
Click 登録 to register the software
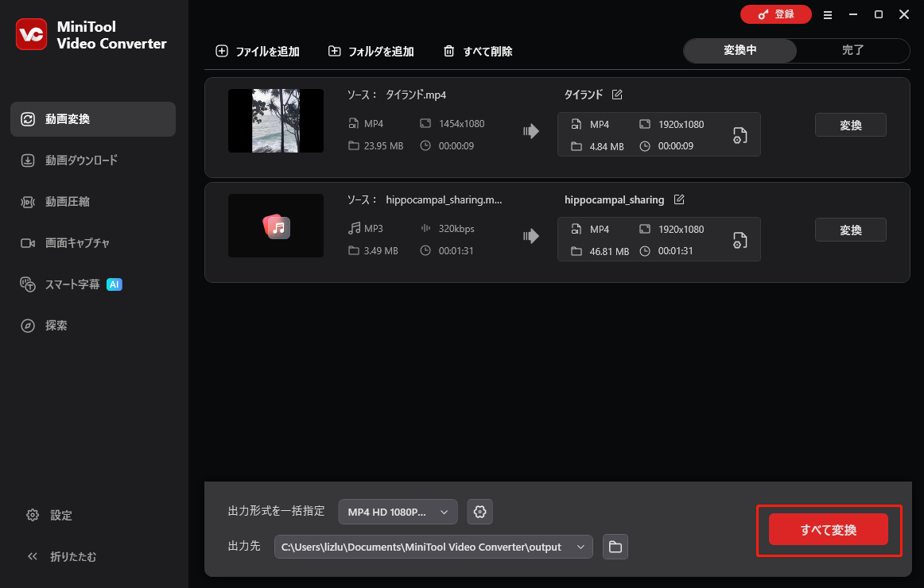pyautogui.click(x=775, y=14)
